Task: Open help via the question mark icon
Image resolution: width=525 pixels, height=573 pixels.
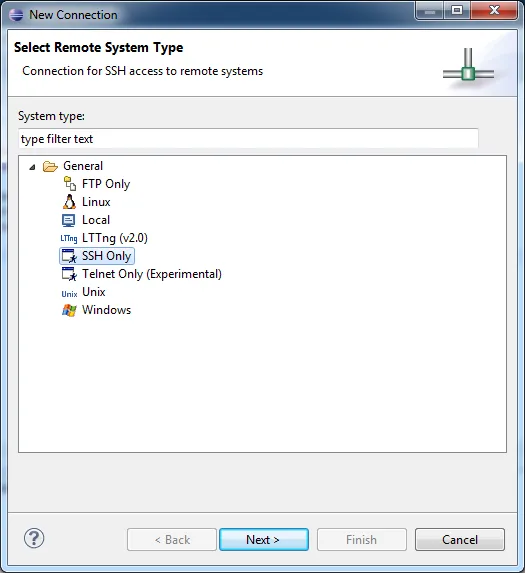Action: pos(34,538)
